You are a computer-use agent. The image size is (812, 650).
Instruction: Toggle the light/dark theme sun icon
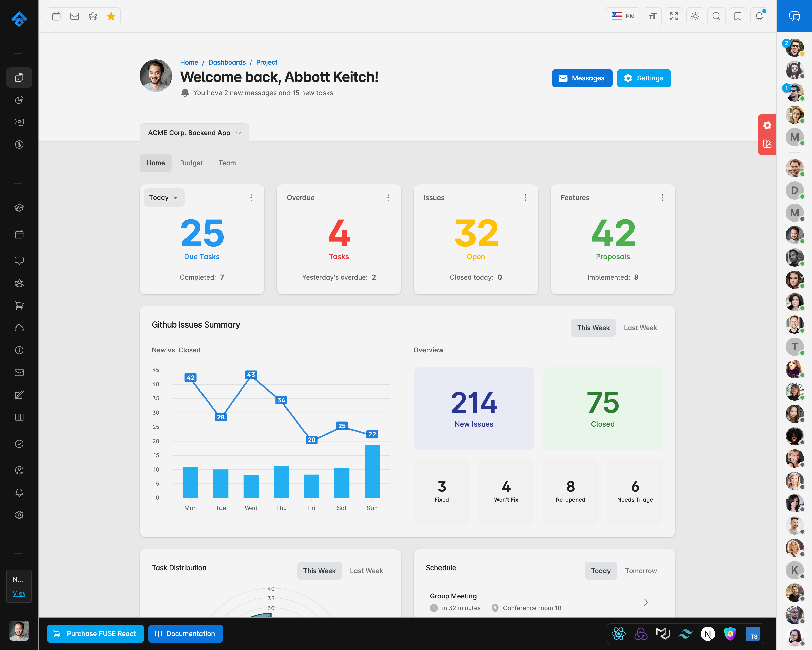click(x=695, y=16)
